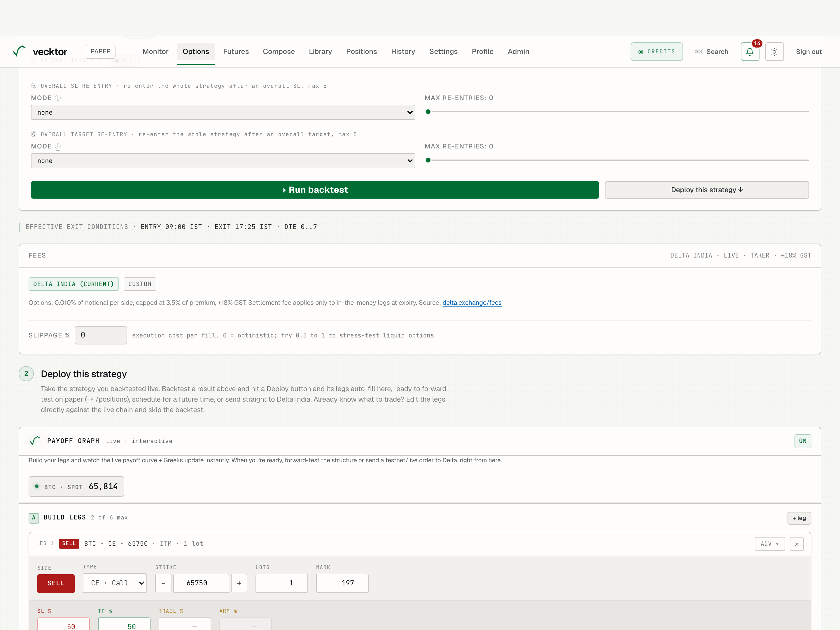The height and width of the screenshot is (630, 840).
Task: Click the Search field in the header
Action: pyautogui.click(x=711, y=52)
